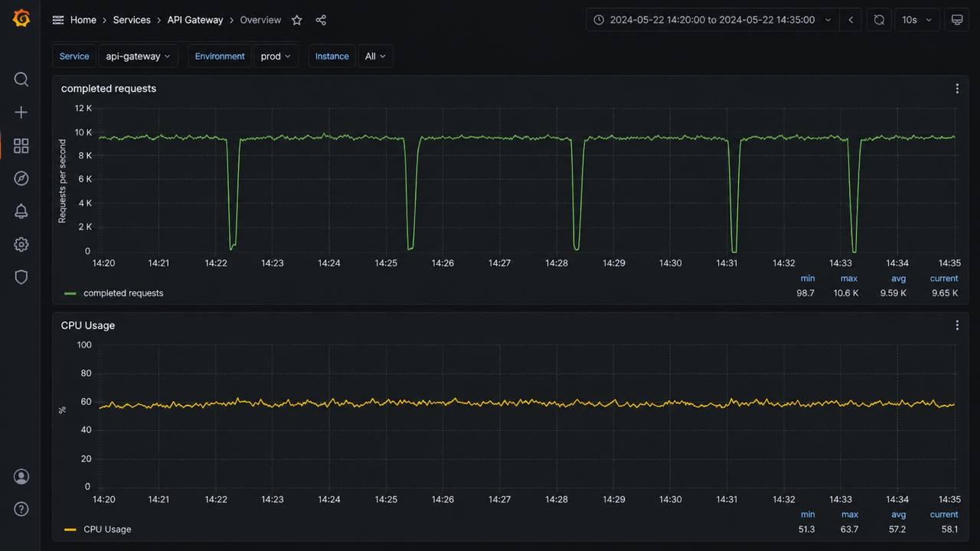Open the Search icon in sidebar
Image resolution: width=980 pixels, height=551 pixels.
21,80
